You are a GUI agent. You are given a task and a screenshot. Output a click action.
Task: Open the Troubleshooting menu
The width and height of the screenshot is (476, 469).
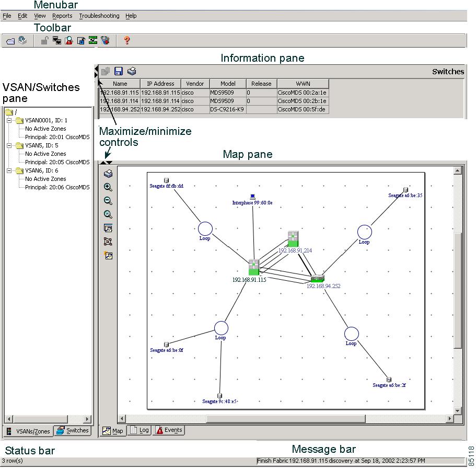tap(99, 16)
